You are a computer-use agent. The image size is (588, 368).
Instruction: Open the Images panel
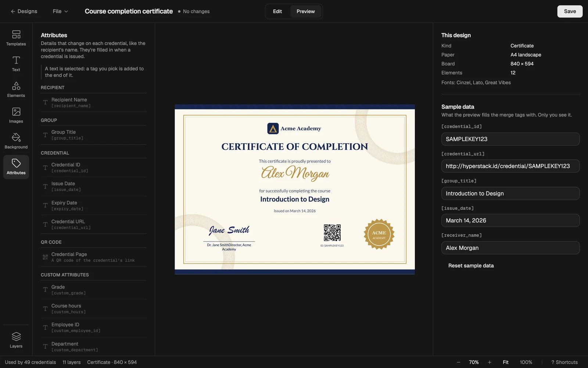click(x=16, y=115)
